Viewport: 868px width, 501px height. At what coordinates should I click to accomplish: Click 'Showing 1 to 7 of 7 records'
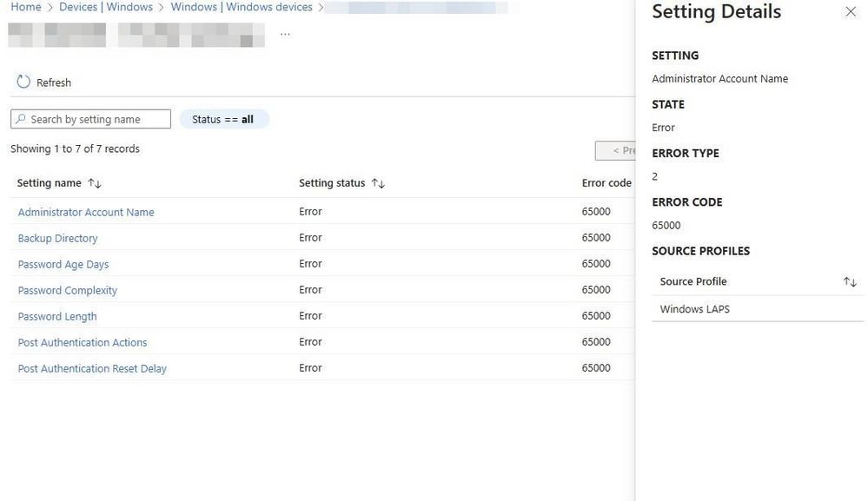pyautogui.click(x=75, y=148)
